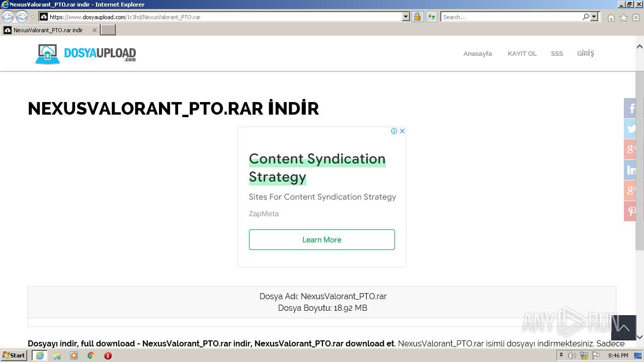Click the ZapMeta advertiser link
This screenshot has height=362, width=644.
coord(264,214)
